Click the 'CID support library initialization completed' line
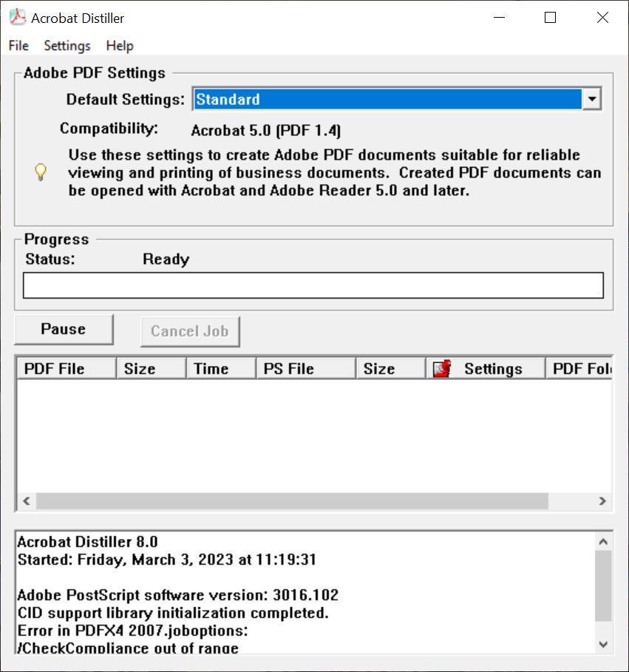Screen dimensions: 629x672 [x=173, y=614]
